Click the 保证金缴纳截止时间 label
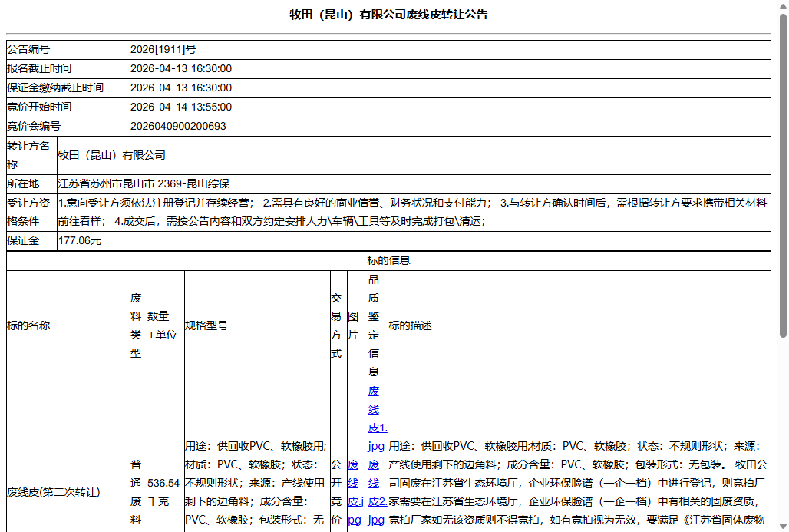 click(x=54, y=88)
